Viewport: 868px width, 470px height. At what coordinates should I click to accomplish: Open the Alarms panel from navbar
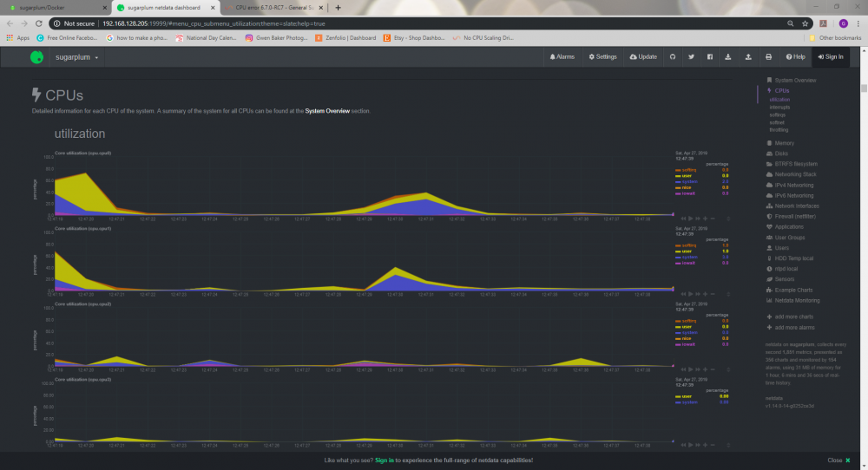tap(562, 57)
